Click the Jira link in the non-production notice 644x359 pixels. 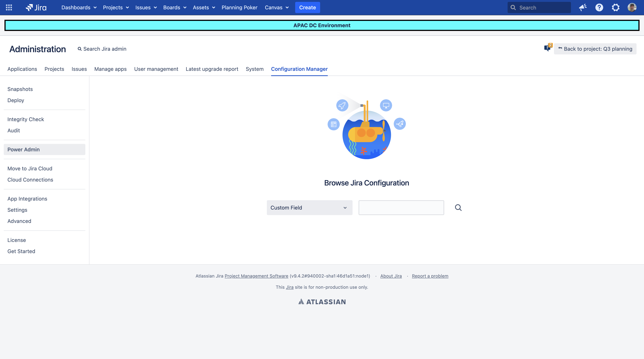point(290,287)
